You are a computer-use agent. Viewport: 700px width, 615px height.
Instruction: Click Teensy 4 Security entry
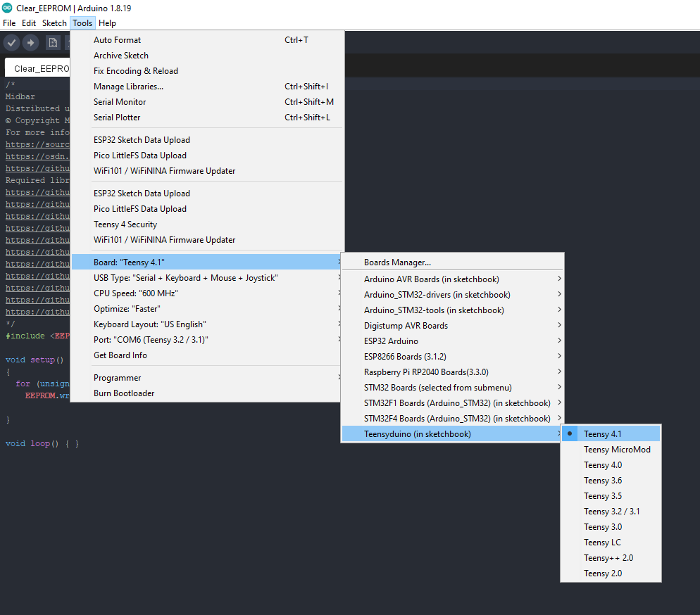208,224
